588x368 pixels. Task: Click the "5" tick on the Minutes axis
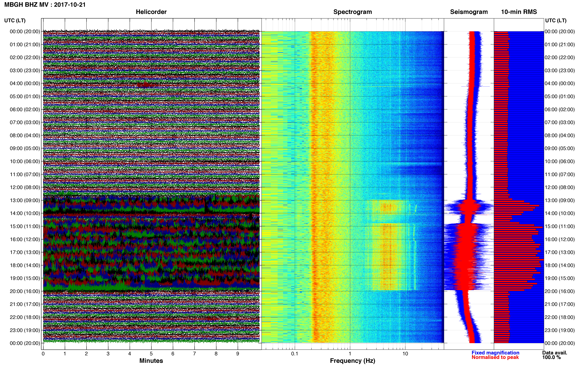pyautogui.click(x=151, y=354)
